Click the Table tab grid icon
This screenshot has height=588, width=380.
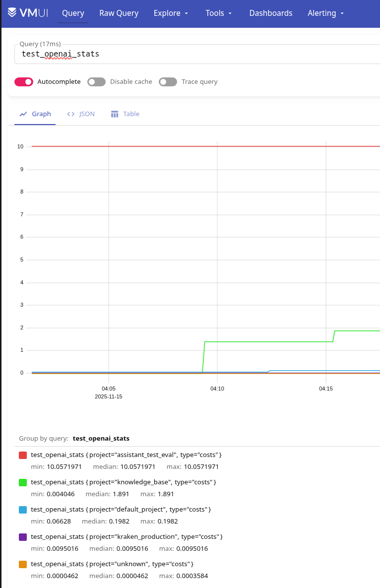pyautogui.click(x=115, y=114)
